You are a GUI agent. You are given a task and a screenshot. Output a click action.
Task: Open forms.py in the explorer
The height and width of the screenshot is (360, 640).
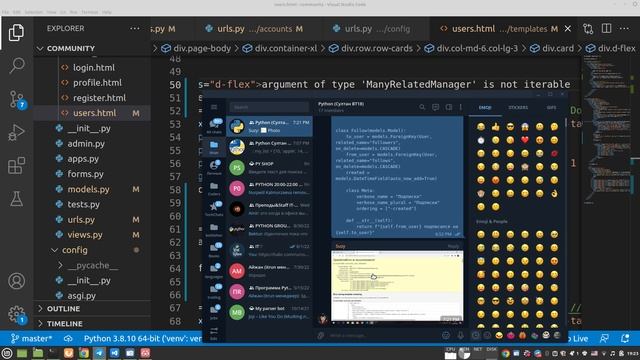85,174
